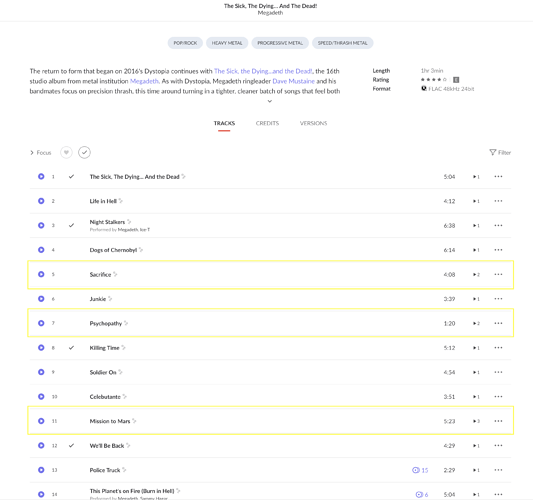The height and width of the screenshot is (500, 533).
Task: Play track 3 Night Stalkers
Action: pos(41,225)
